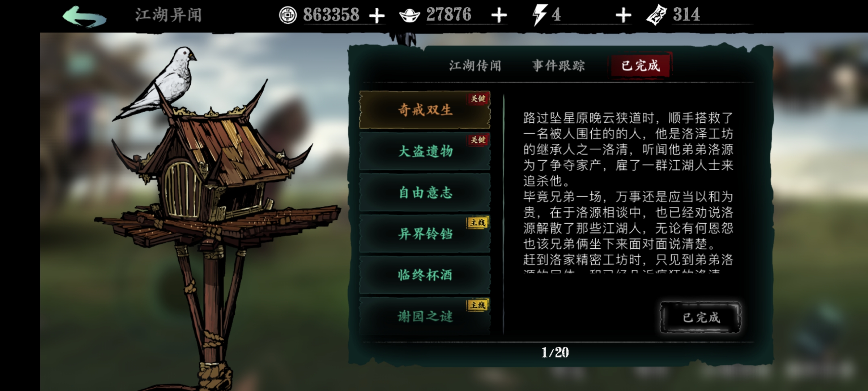Screen dimensions: 868x391
Task: Tap the copper coin currency icon
Action: pyautogui.click(x=288, y=15)
